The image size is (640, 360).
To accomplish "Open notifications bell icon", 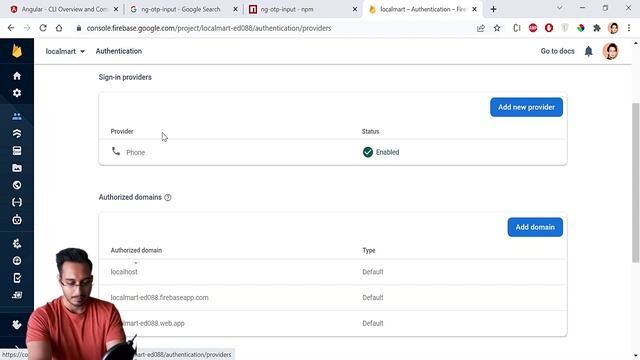I will click(589, 51).
